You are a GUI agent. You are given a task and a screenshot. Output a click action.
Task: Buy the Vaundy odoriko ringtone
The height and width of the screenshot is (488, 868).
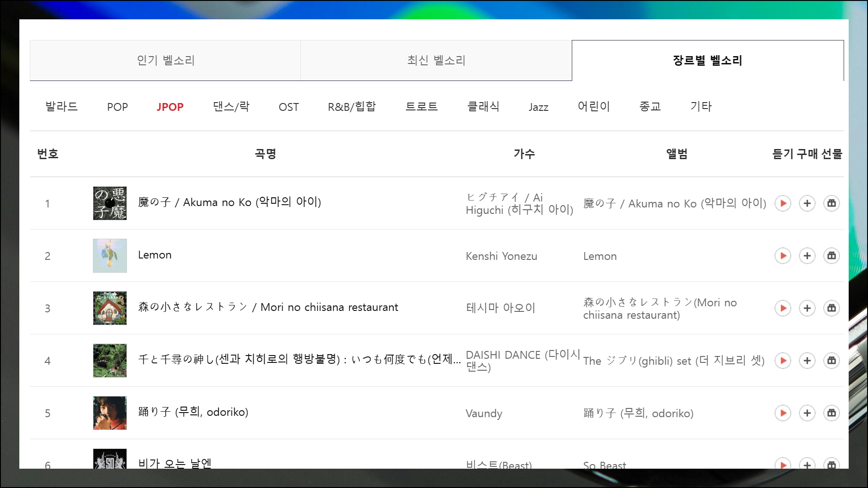click(807, 413)
